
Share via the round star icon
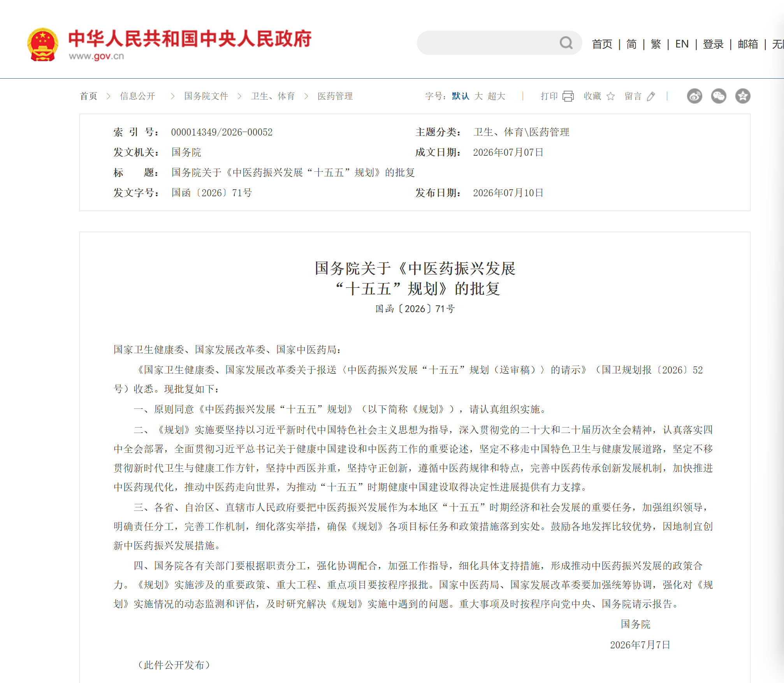tap(743, 96)
